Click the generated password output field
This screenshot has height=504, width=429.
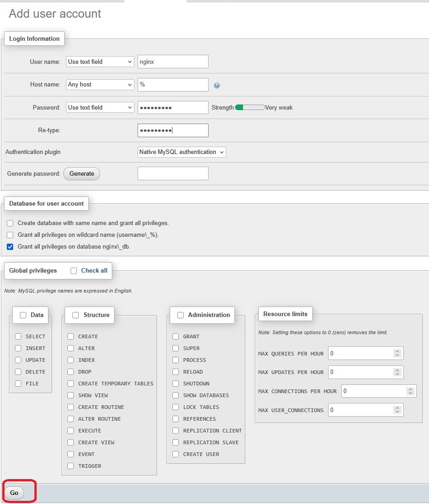coord(173,173)
